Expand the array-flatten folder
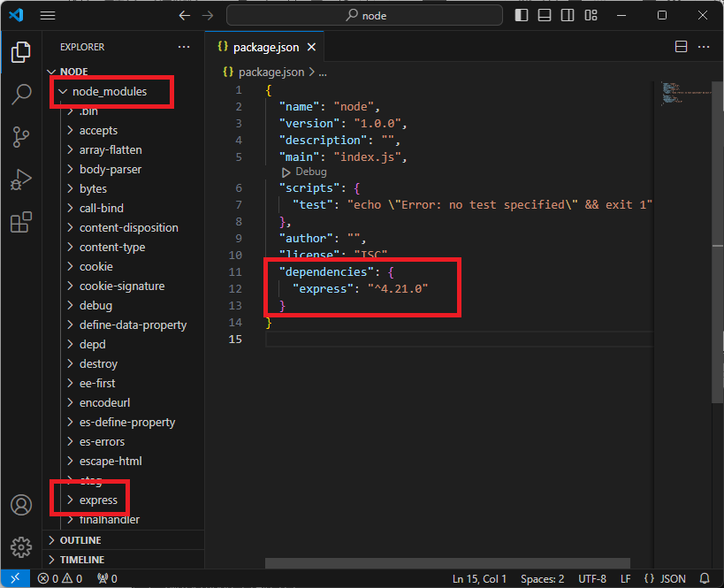Image resolution: width=724 pixels, height=588 pixels. (111, 150)
